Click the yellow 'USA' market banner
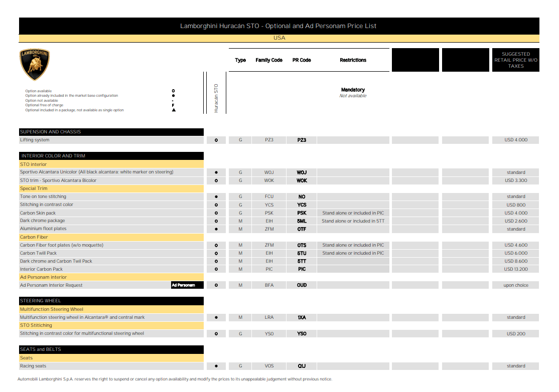 tap(279, 38)
